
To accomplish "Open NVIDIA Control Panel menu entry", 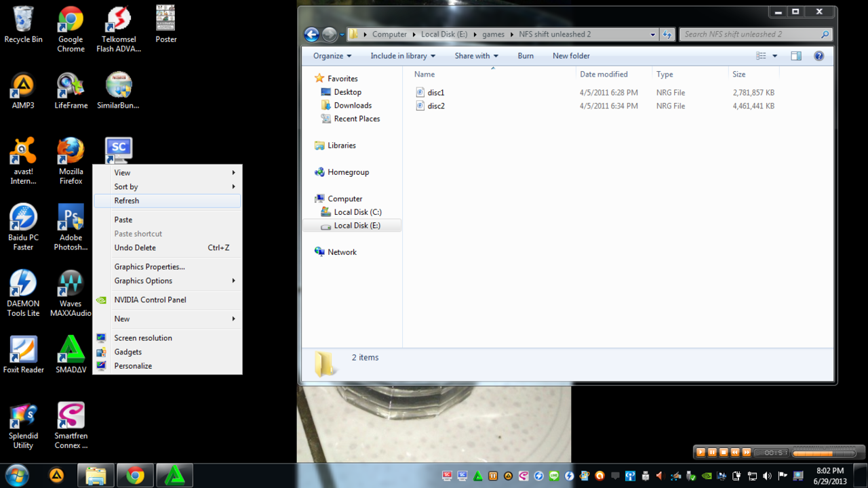I will [167, 300].
